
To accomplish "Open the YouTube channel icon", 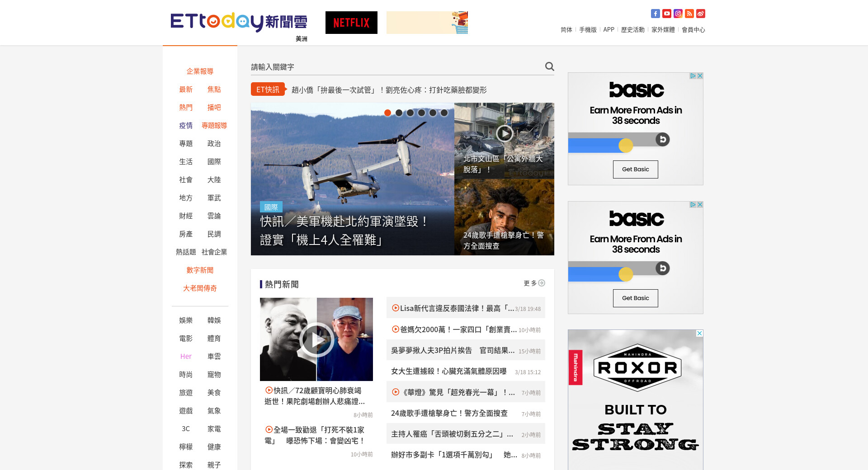I will (666, 14).
